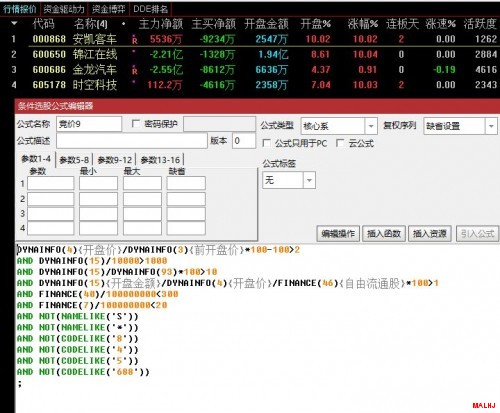Expand the 公式标签 dropdown showing 无
Image resolution: width=500 pixels, height=413 pixels.
(x=309, y=180)
